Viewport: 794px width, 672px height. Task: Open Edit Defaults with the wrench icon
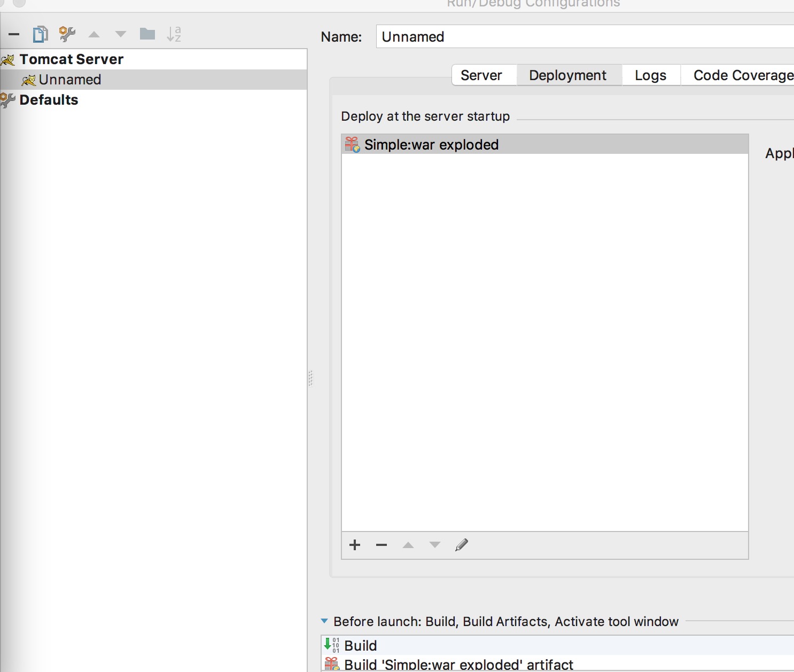66,34
